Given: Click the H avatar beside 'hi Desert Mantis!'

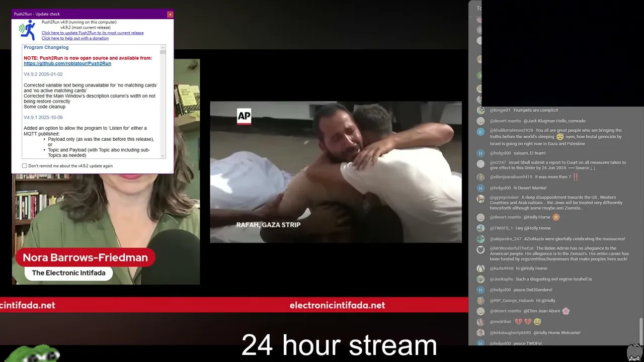Looking at the screenshot, I should click(480, 188).
